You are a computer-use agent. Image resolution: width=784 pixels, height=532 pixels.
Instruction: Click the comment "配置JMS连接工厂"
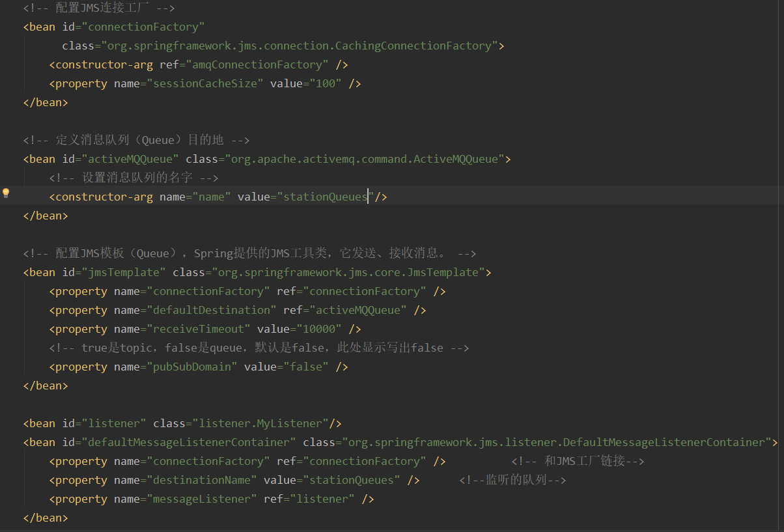[100, 8]
